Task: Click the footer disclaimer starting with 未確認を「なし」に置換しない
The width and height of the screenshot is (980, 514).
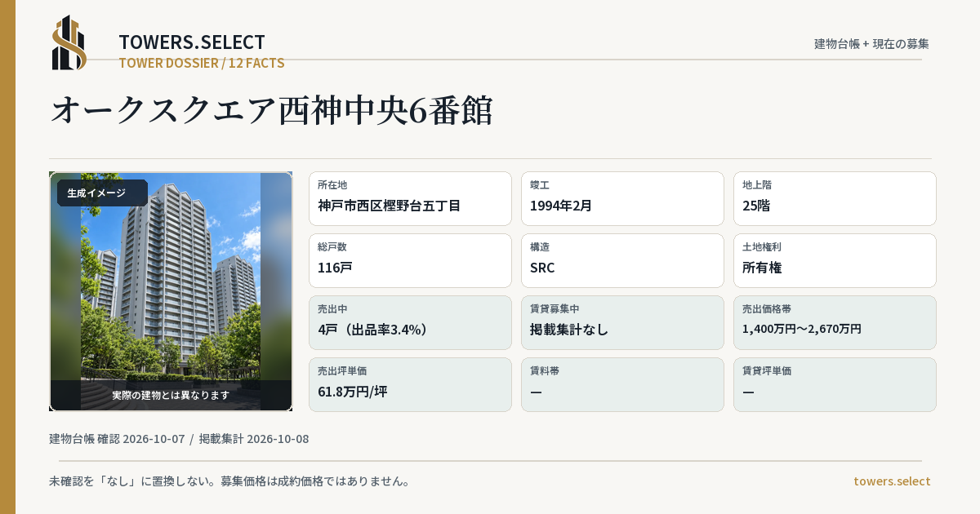Action: point(229,481)
